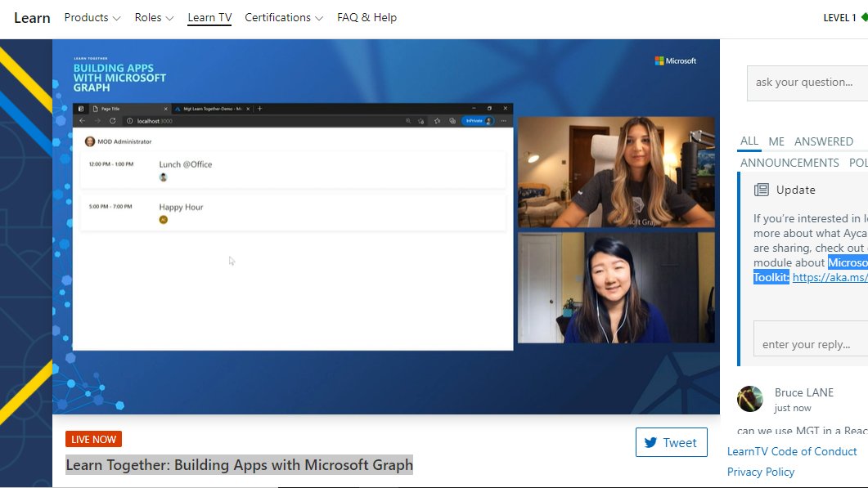
Task: Click Bruce LANE's avatar
Action: click(750, 398)
